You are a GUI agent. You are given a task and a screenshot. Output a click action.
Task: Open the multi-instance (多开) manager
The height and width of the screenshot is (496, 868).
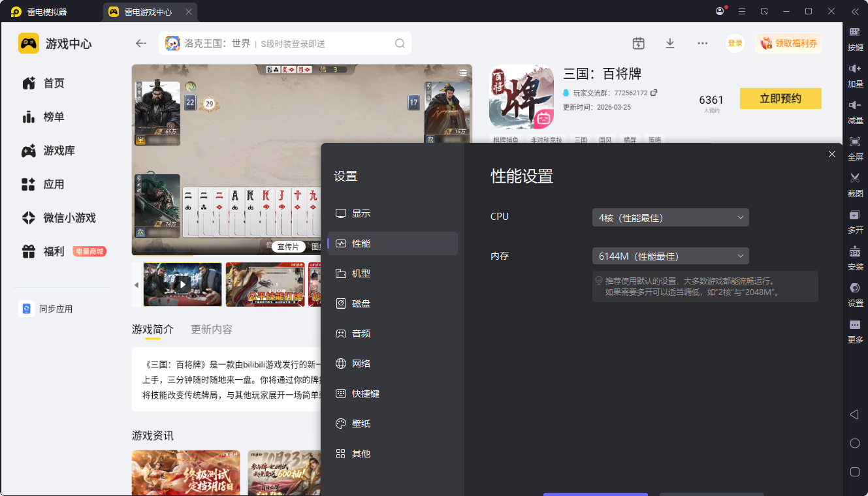tap(854, 215)
